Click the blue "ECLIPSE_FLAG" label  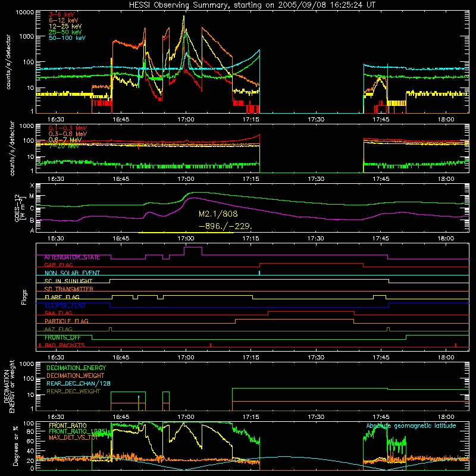(x=65, y=305)
